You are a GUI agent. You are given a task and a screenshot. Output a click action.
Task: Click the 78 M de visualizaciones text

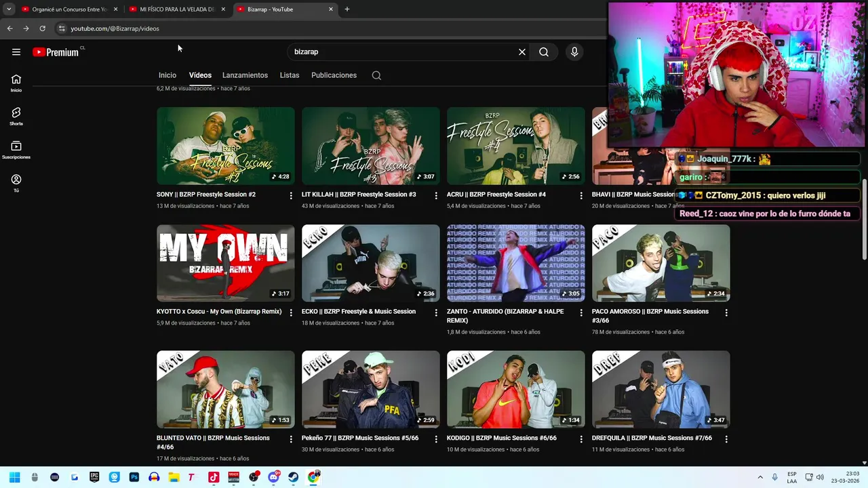[620, 332]
